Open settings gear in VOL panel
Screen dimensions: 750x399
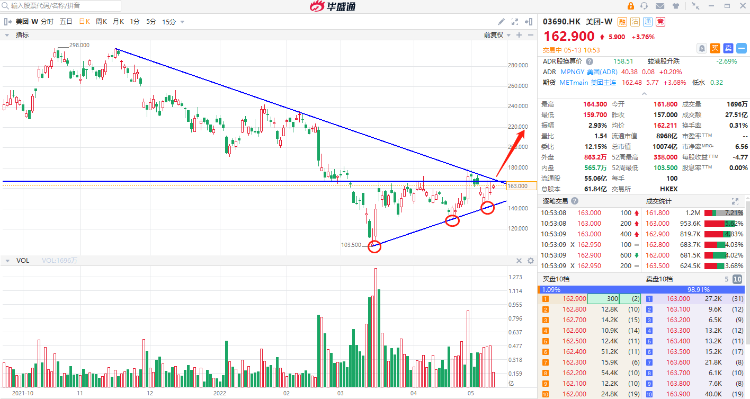tap(530, 261)
